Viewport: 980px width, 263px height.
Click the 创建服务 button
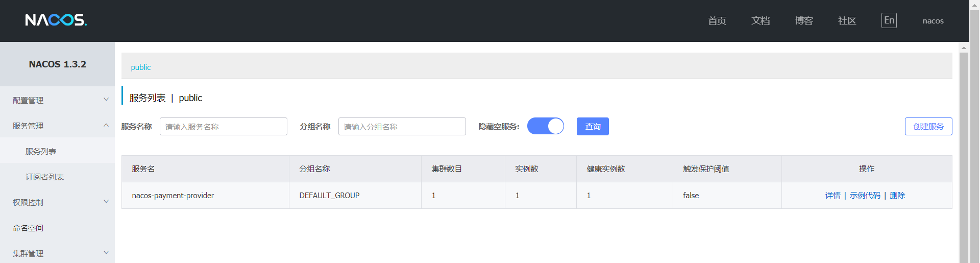tap(928, 127)
